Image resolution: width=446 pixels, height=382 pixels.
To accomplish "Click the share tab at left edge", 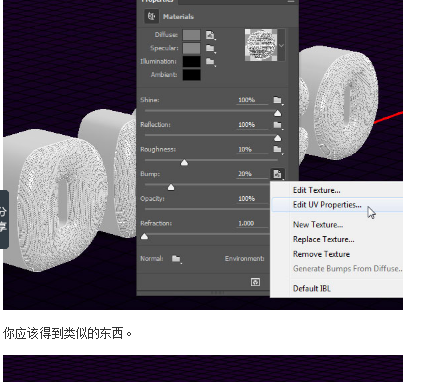I will [4, 219].
